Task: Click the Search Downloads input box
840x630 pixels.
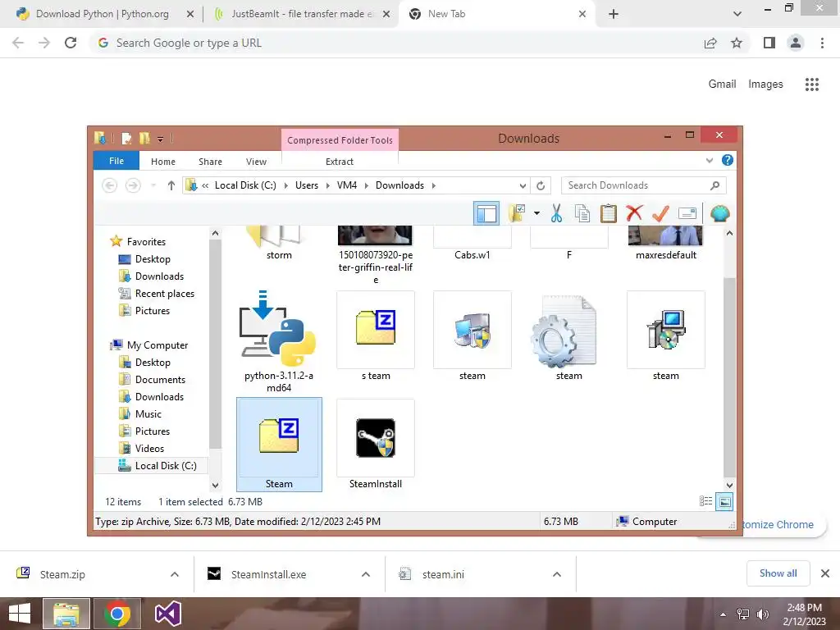Action: (x=643, y=185)
